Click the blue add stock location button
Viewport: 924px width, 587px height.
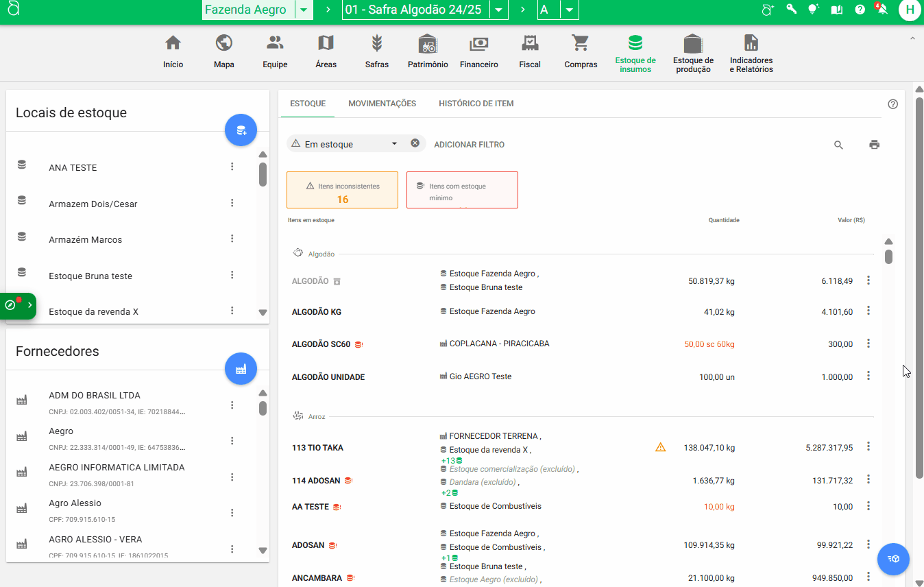pos(241,130)
